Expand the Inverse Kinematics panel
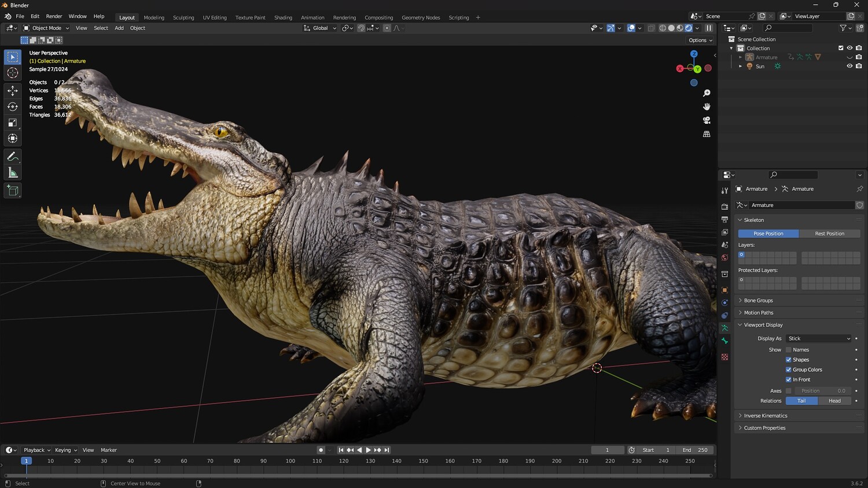The height and width of the screenshot is (488, 868). coord(765,416)
